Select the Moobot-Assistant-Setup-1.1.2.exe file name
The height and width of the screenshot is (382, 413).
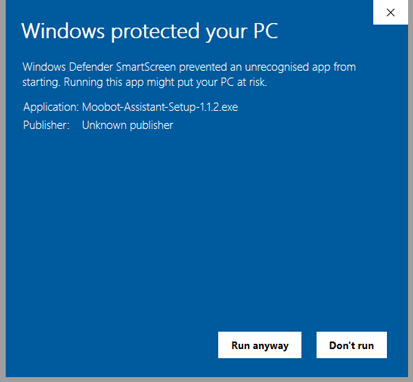click(x=160, y=107)
